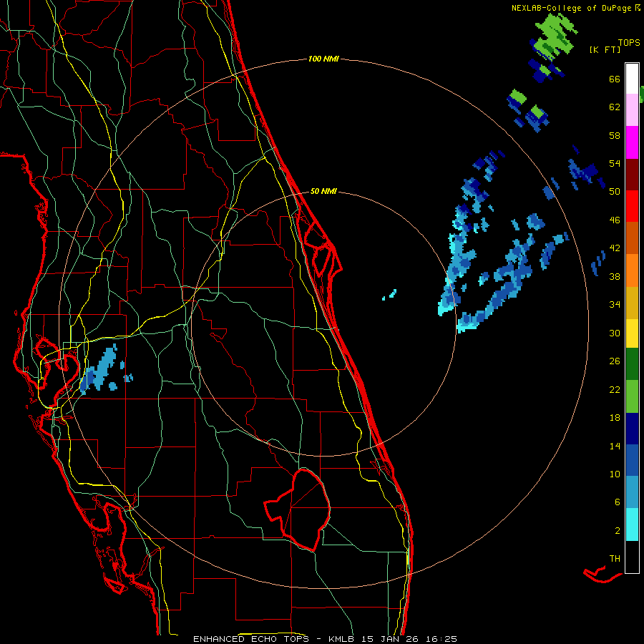Click the 42 legend value

pyautogui.click(x=615, y=248)
